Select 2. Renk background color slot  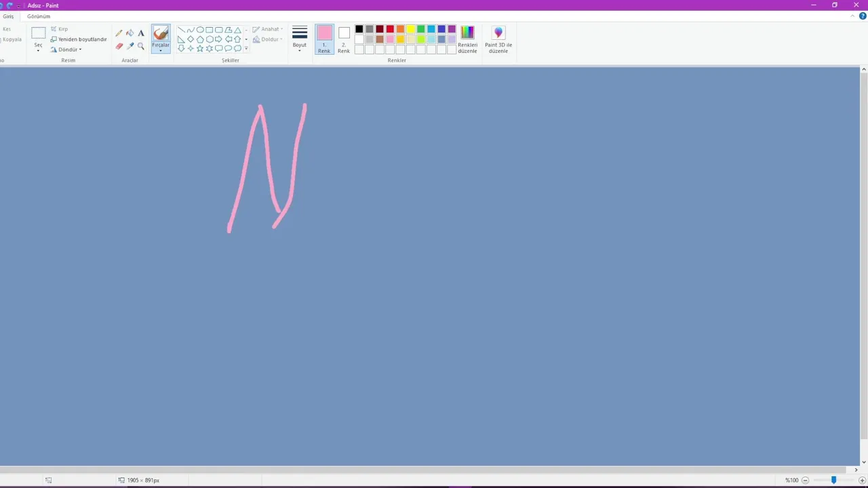(344, 39)
